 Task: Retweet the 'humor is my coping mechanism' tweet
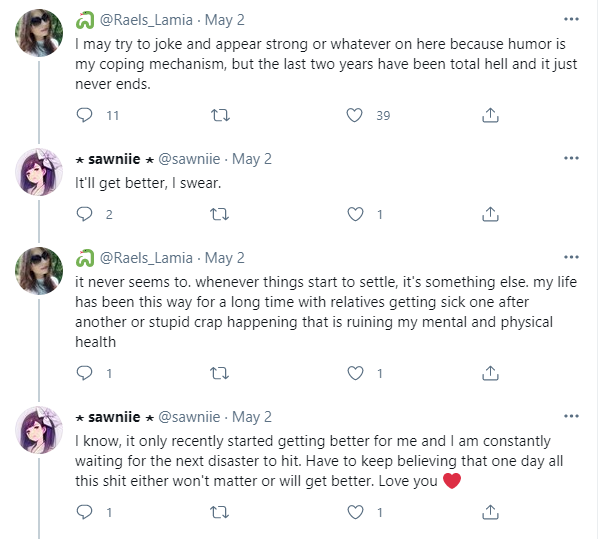(220, 115)
